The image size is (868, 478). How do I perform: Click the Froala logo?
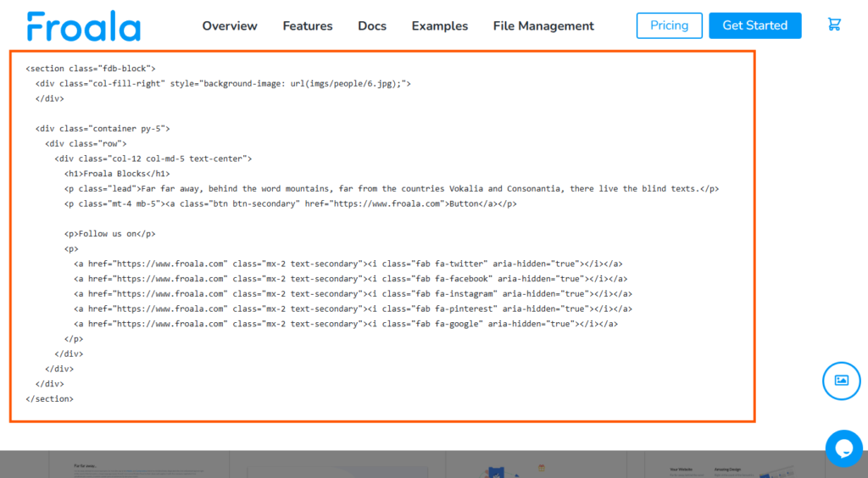(x=84, y=26)
